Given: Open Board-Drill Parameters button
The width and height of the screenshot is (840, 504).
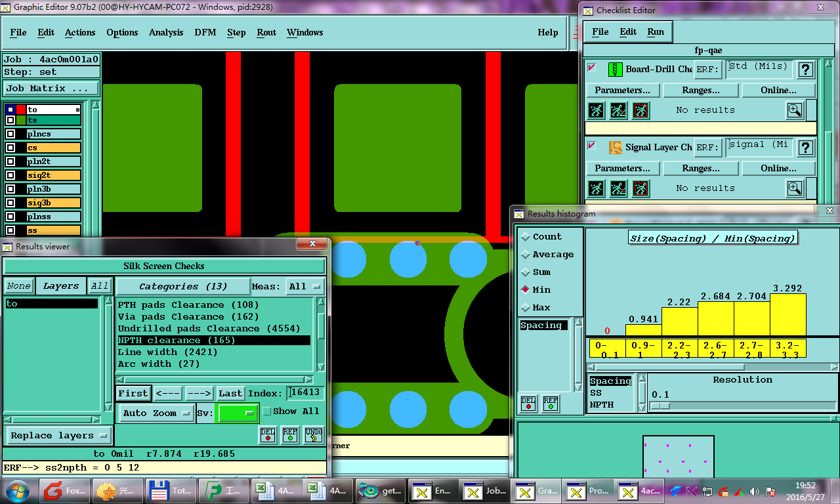Looking at the screenshot, I should tap(622, 90).
